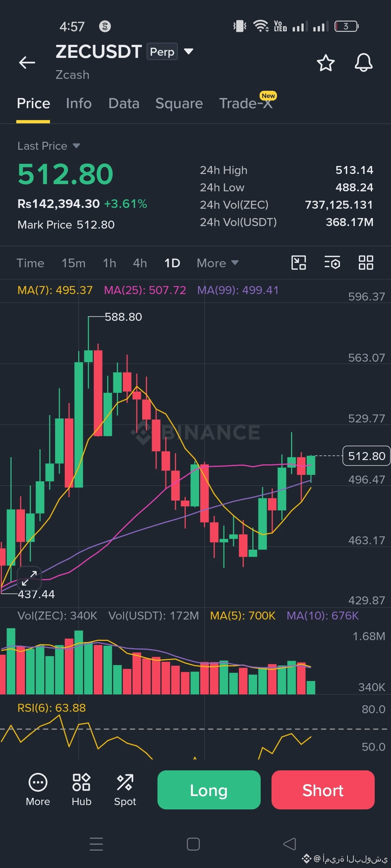Open chart drawing tools icon
Viewport: 391px width, 868px height.
pyautogui.click(x=299, y=263)
